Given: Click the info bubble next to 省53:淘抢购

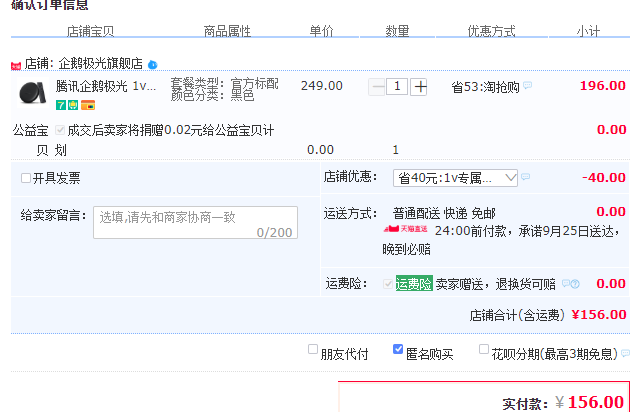Looking at the screenshot, I should tap(527, 85).
